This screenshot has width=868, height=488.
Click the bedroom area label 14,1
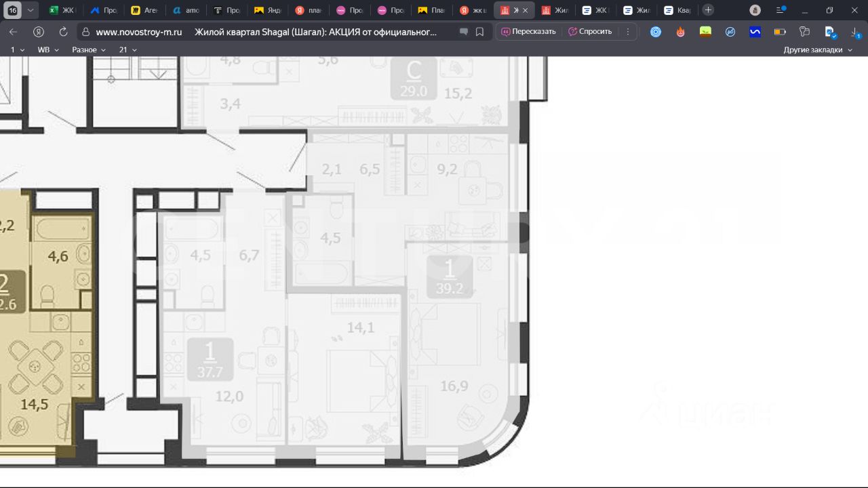pyautogui.click(x=361, y=328)
